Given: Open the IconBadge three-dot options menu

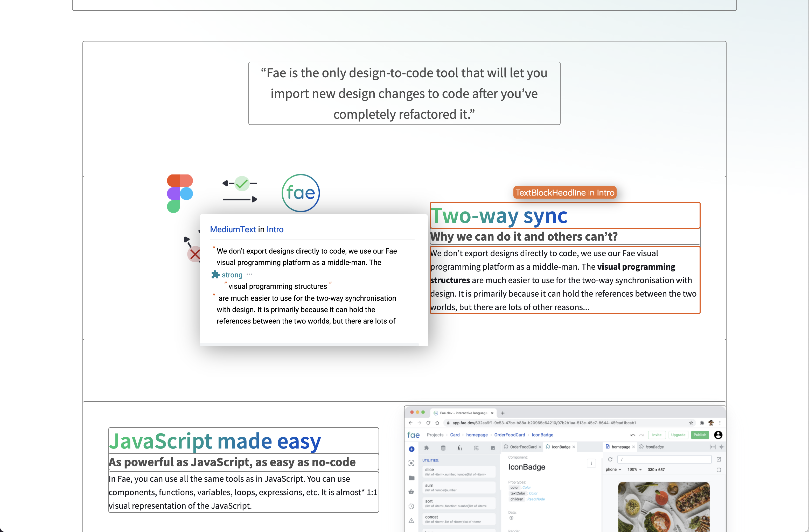Looking at the screenshot, I should click(591, 463).
